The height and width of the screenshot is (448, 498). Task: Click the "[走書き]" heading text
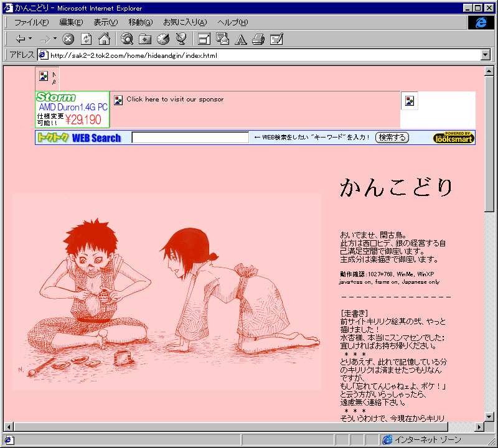tap(354, 314)
